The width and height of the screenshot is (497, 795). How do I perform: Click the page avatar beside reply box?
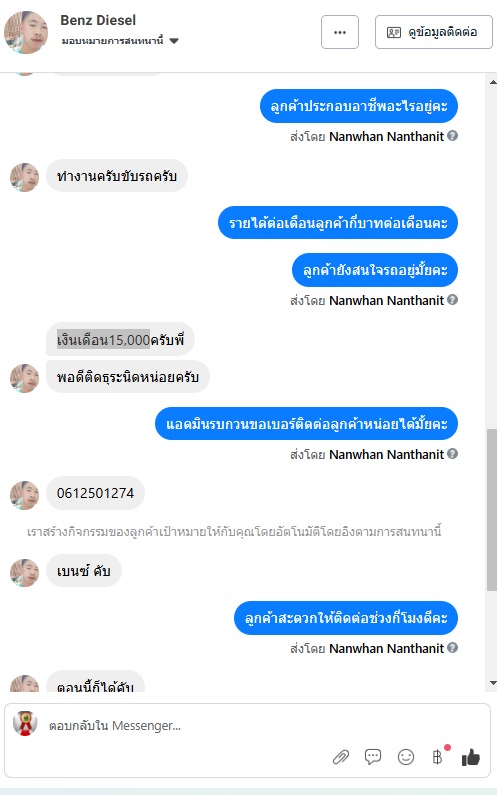coord(25,724)
